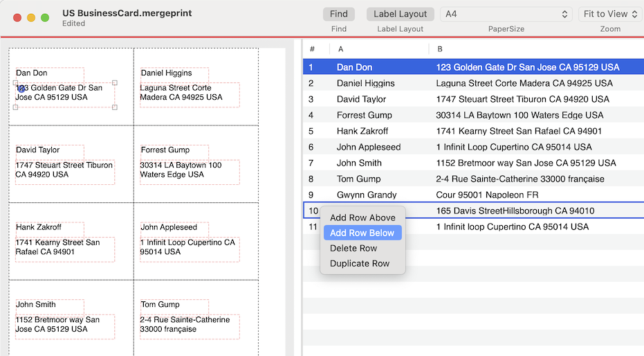644x356 pixels.
Task: Click address 1 Infinit loop Cupertino row 11
Action: (512, 227)
